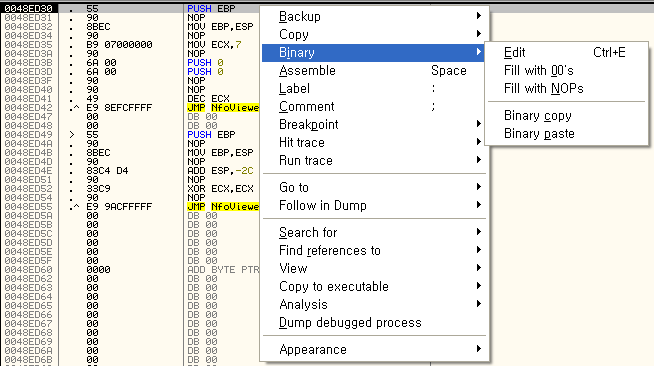Choose Dump debugged process

pos(373,322)
